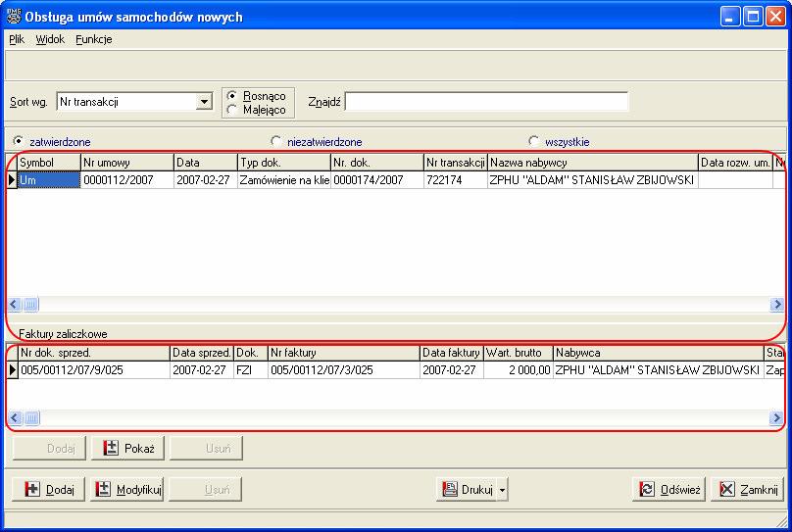Image resolution: width=792 pixels, height=532 pixels.
Task: Click the Nabywca column header
Action: [x=659, y=353]
